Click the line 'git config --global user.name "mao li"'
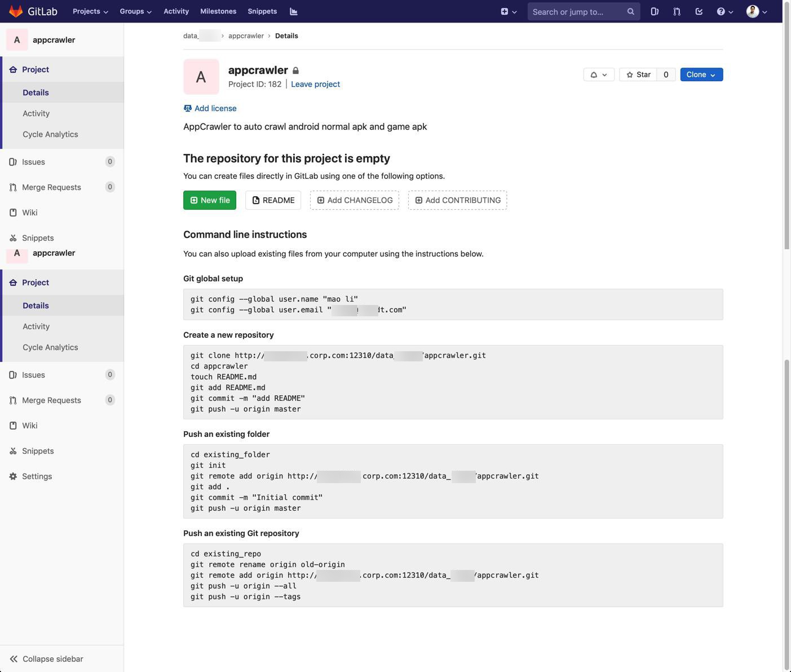This screenshot has width=791, height=672. tap(274, 299)
